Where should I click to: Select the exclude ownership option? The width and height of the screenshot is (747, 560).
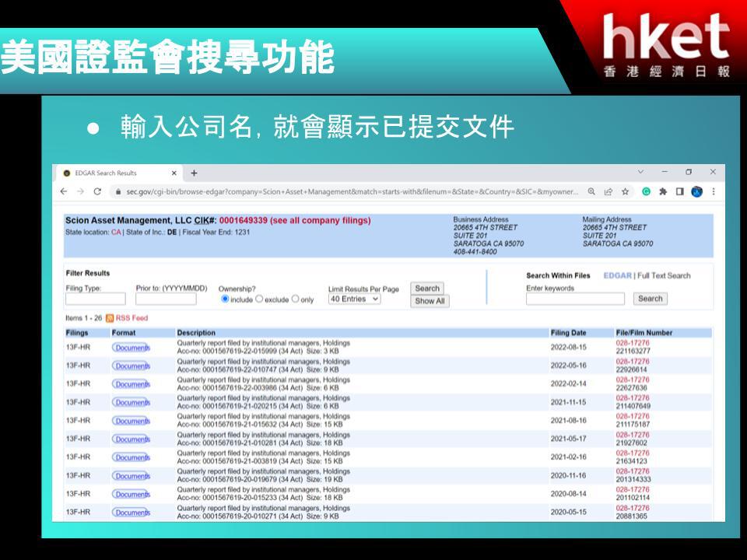(259, 299)
